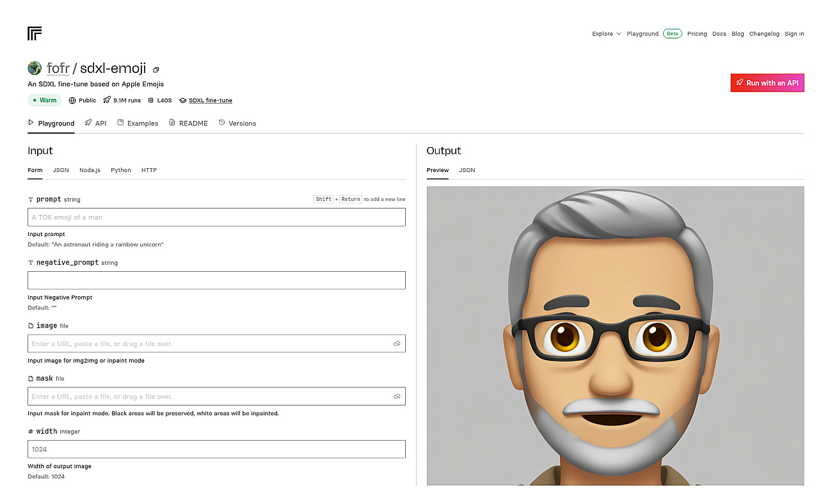Click the 'Input' section heading
This screenshot has width=832, height=504.
coord(40,151)
